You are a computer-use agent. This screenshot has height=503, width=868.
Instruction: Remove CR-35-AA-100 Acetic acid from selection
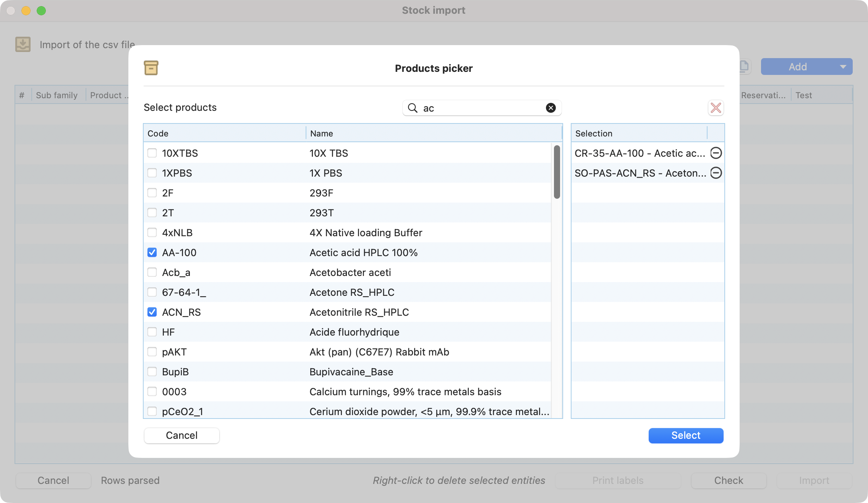716,153
